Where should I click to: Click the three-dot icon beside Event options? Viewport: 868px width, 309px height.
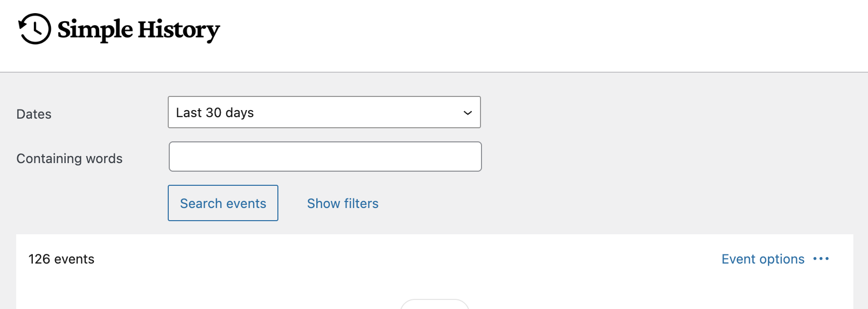[822, 259]
